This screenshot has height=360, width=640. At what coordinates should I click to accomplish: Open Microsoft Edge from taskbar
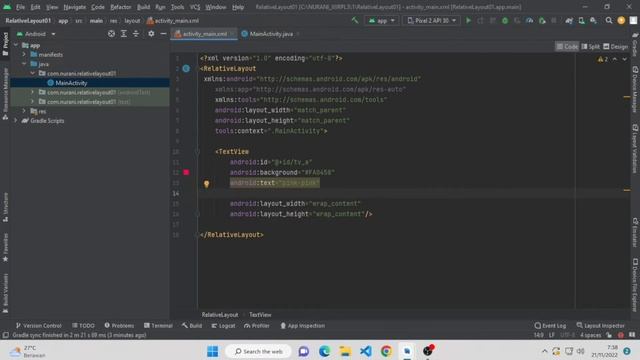coord(324,351)
